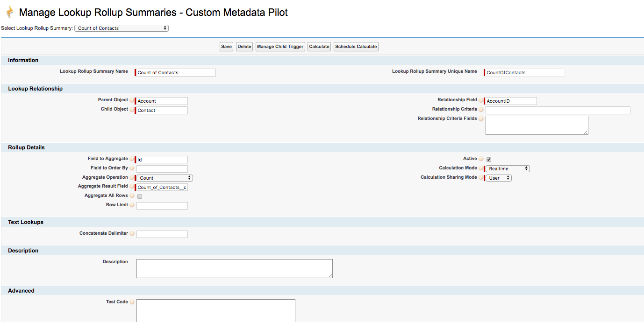This screenshot has height=322, width=644.
Task: Change Calculation Mode from Realtime
Action: coord(508,168)
